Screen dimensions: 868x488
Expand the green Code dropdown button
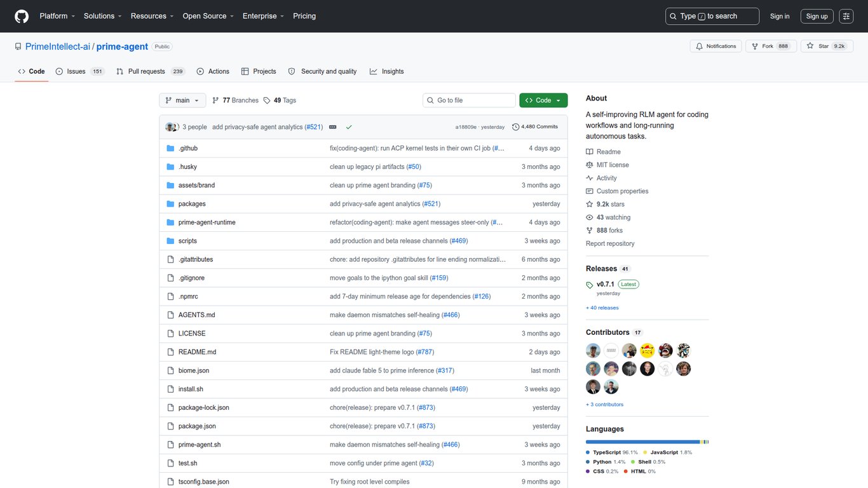(x=543, y=100)
